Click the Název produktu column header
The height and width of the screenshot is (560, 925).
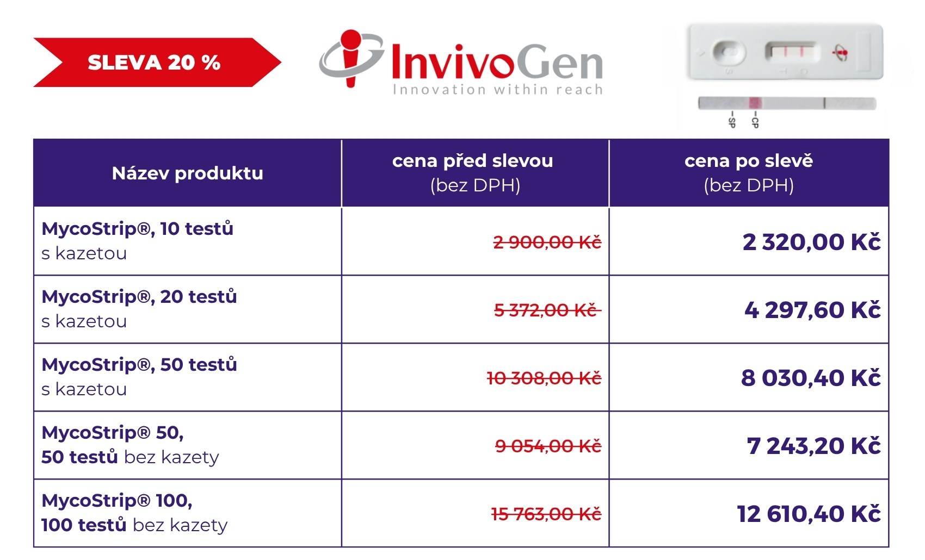[187, 173]
